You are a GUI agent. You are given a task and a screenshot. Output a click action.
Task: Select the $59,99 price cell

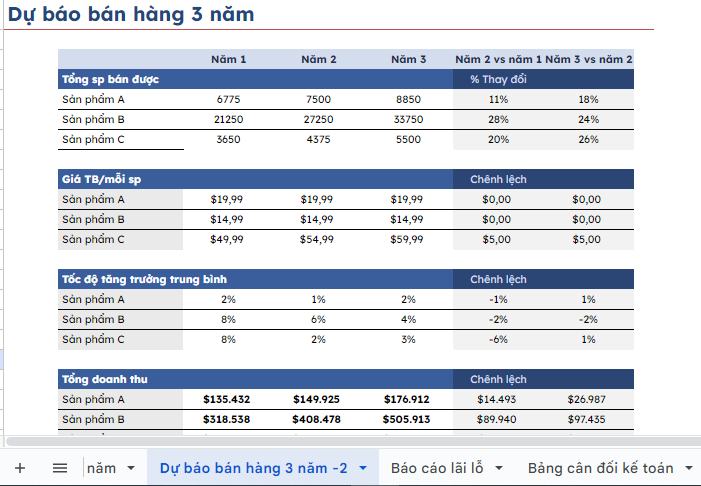pos(408,239)
